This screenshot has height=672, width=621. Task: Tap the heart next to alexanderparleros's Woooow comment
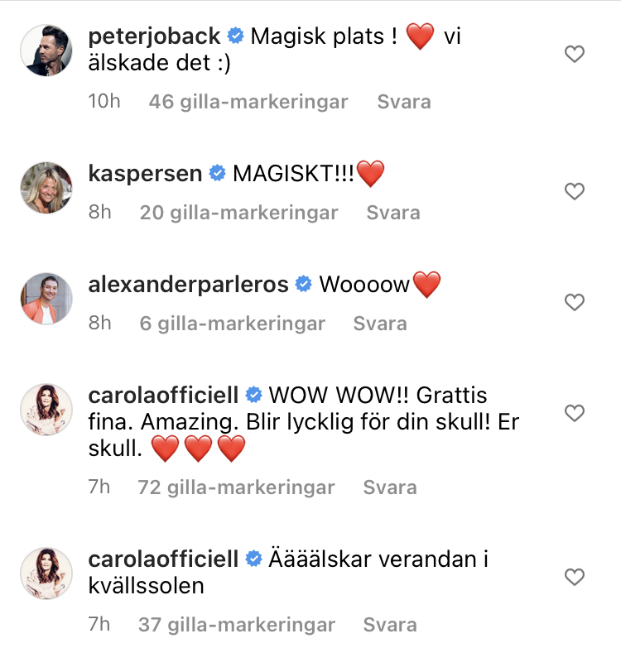point(575,302)
